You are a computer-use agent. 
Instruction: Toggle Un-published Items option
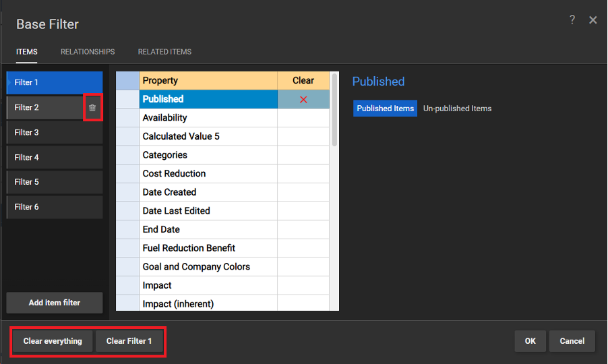pyautogui.click(x=457, y=109)
